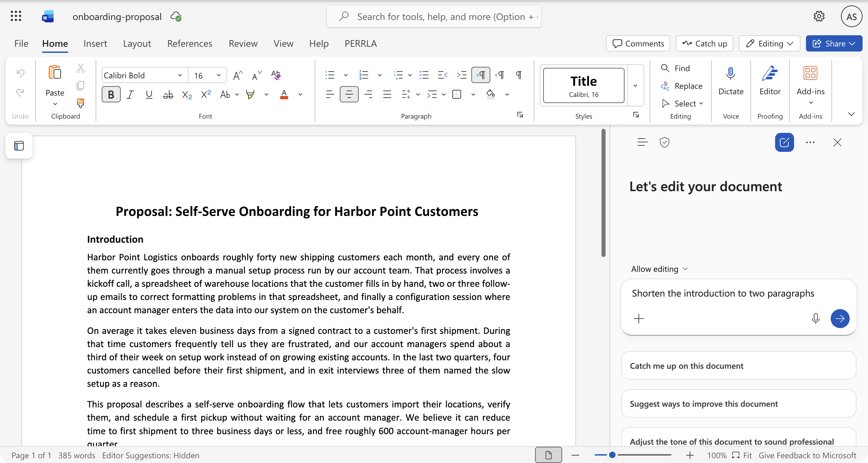This screenshot has width=868, height=463.
Task: Send the Copilot prompt with the arrow button
Action: pos(840,319)
